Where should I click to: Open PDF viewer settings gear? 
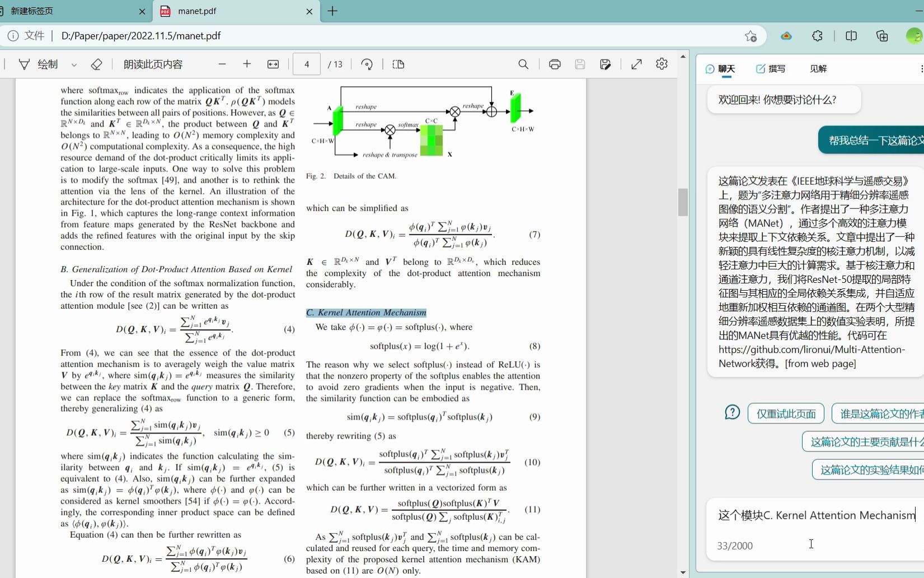tap(662, 64)
